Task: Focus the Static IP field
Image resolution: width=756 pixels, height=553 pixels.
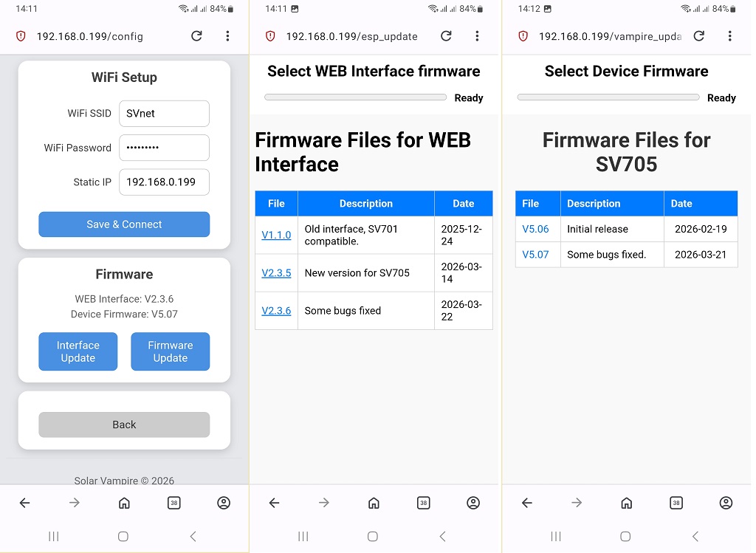Action: pyautogui.click(x=165, y=182)
